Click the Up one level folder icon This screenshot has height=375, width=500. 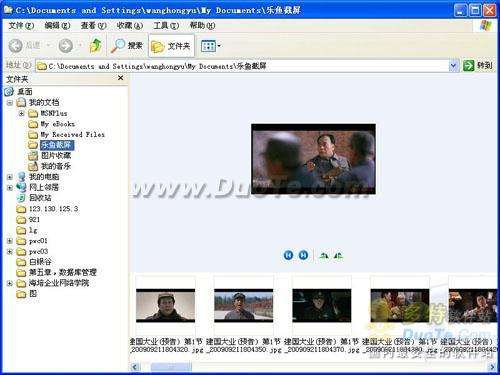point(96,46)
